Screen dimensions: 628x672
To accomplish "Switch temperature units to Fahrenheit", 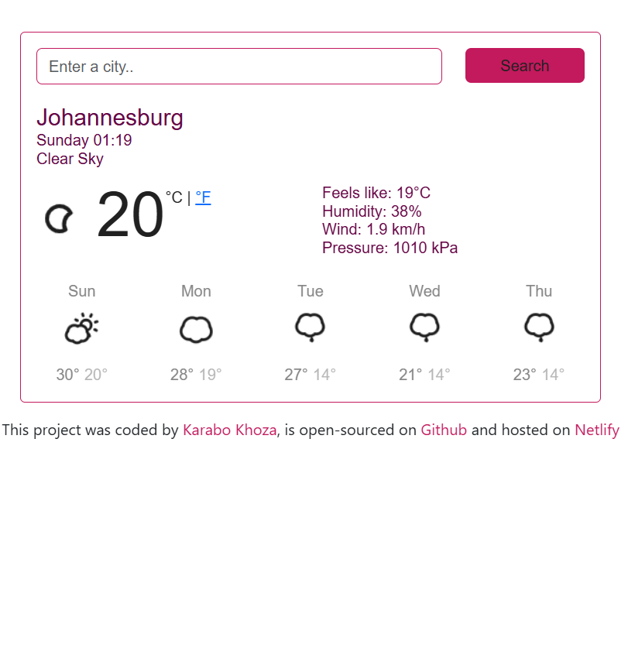I will point(202,197).
